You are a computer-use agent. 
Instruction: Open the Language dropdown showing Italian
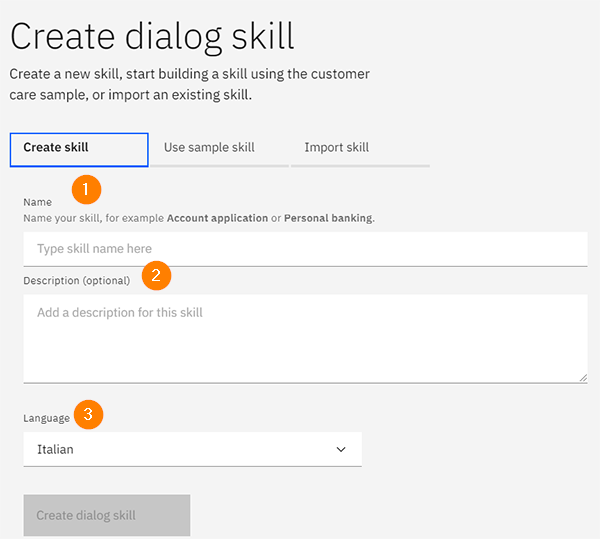click(192, 450)
